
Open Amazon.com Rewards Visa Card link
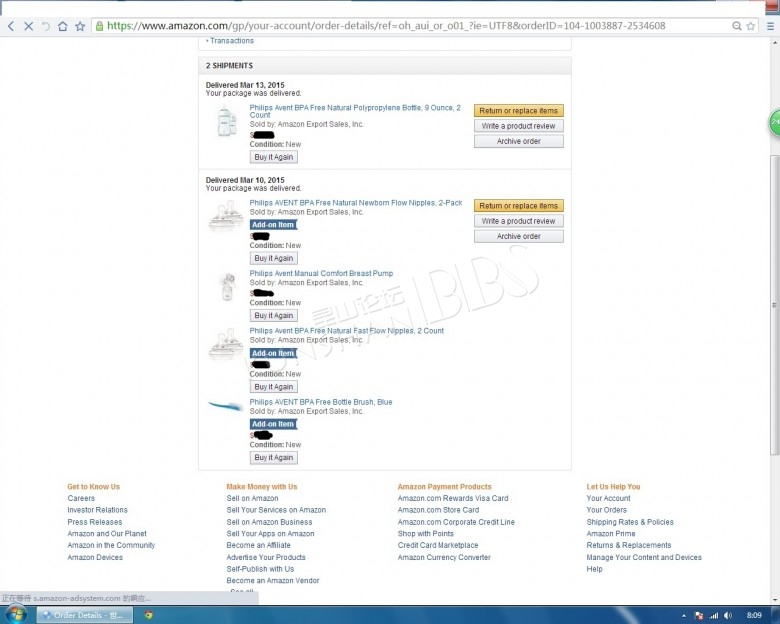[453, 498]
